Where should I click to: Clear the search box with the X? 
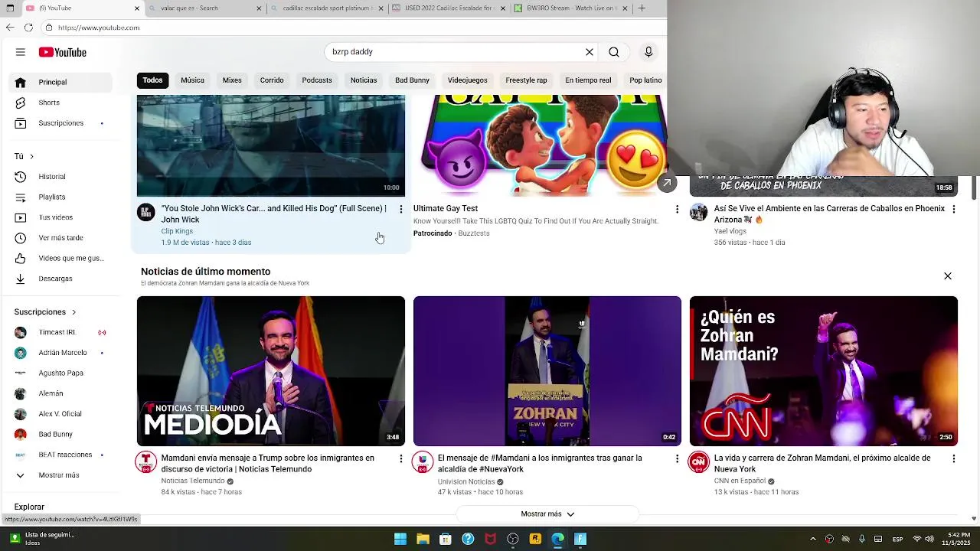click(x=590, y=52)
